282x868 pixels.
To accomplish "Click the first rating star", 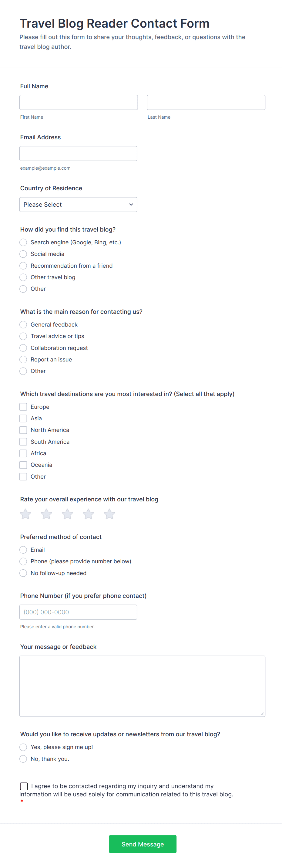I will pos(25,514).
